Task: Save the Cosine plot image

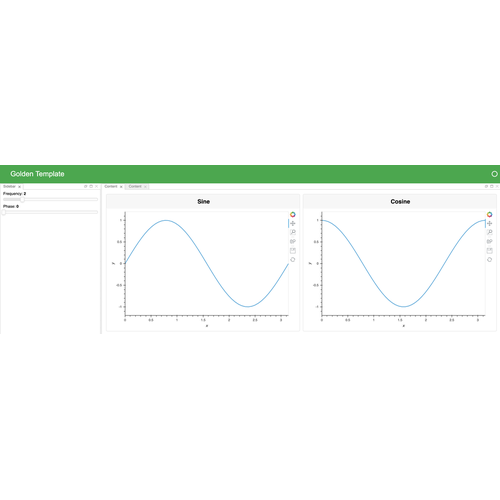Action: pos(489,250)
